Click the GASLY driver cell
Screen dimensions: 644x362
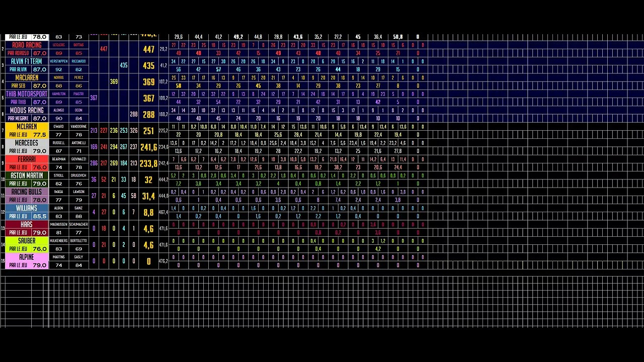78,257
